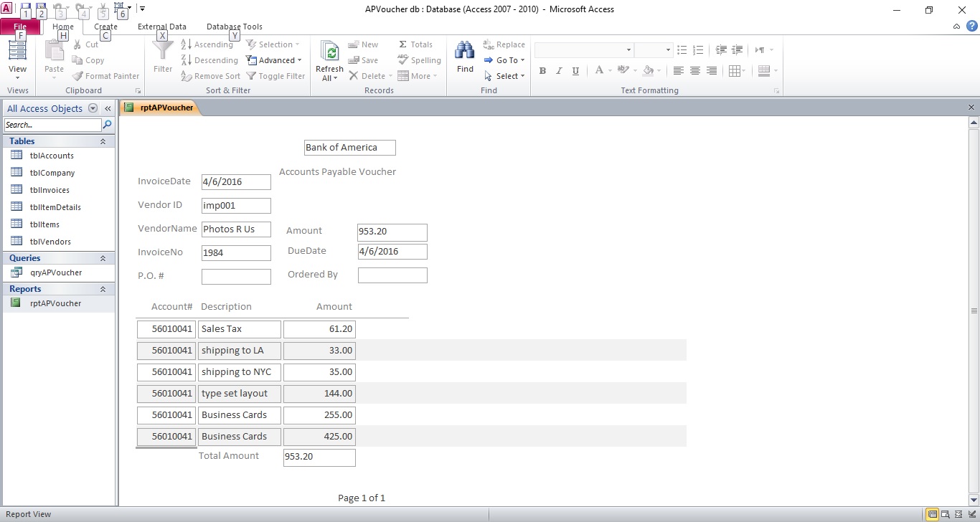The height and width of the screenshot is (522, 980).
Task: Click the Filter funnel icon
Action: click(x=163, y=51)
